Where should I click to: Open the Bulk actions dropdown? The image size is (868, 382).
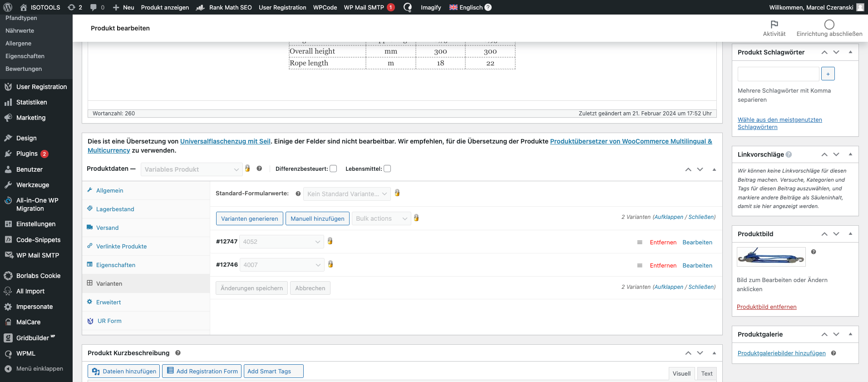pos(381,218)
